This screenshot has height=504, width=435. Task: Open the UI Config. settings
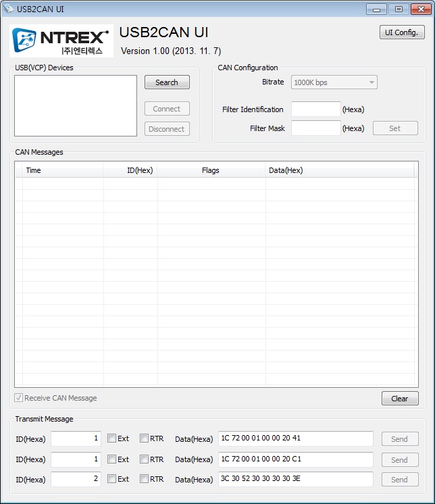(x=402, y=32)
